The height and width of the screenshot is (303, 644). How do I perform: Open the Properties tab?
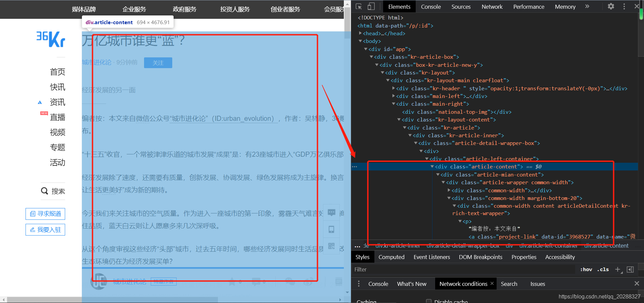pos(524,257)
